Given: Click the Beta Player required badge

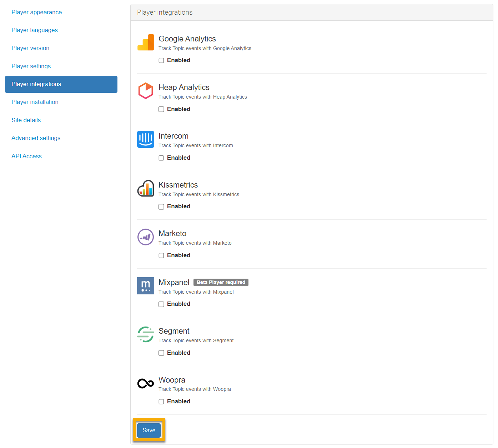Looking at the screenshot, I should pos(221,282).
